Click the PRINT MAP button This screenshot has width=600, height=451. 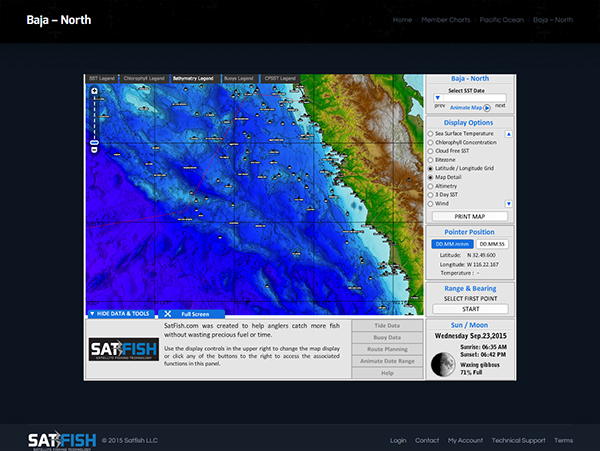(470, 217)
